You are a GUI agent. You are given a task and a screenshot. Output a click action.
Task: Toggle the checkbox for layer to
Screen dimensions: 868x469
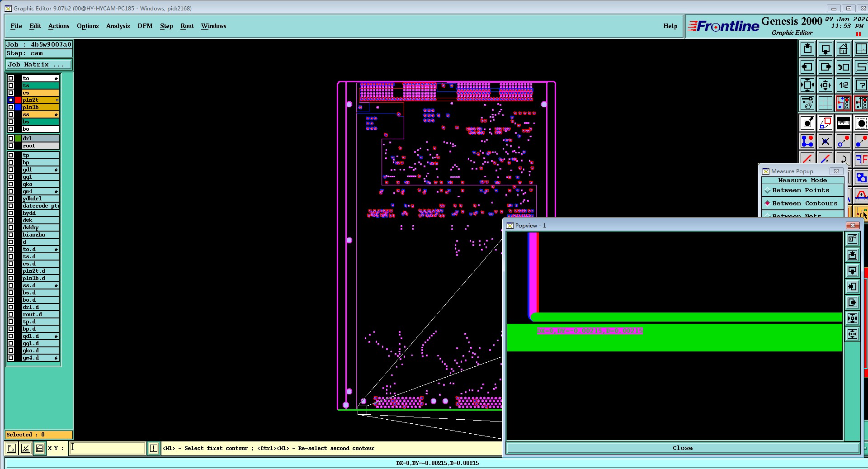tap(11, 78)
